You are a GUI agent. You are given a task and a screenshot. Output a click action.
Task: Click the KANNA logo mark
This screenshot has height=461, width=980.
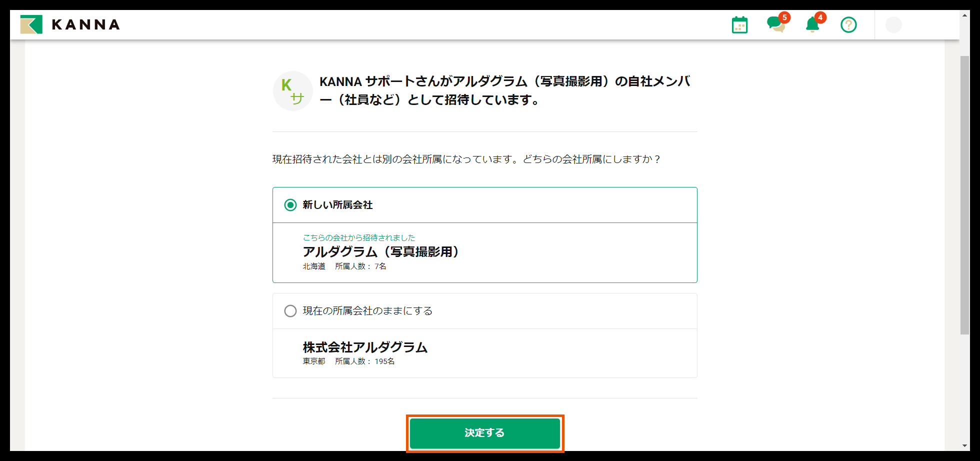pos(32,24)
